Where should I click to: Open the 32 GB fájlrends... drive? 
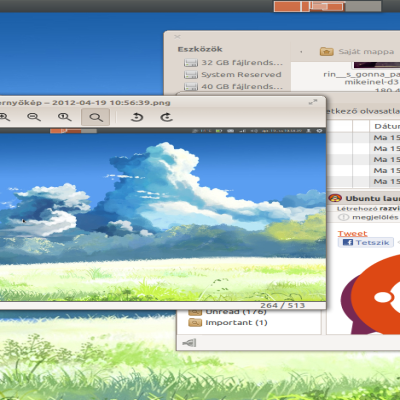[x=233, y=62]
